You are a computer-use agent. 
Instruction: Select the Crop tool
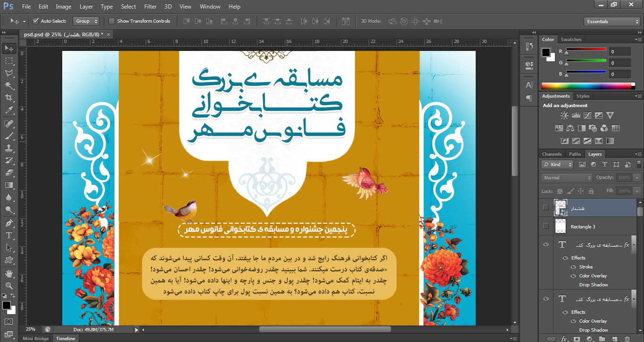coord(8,98)
